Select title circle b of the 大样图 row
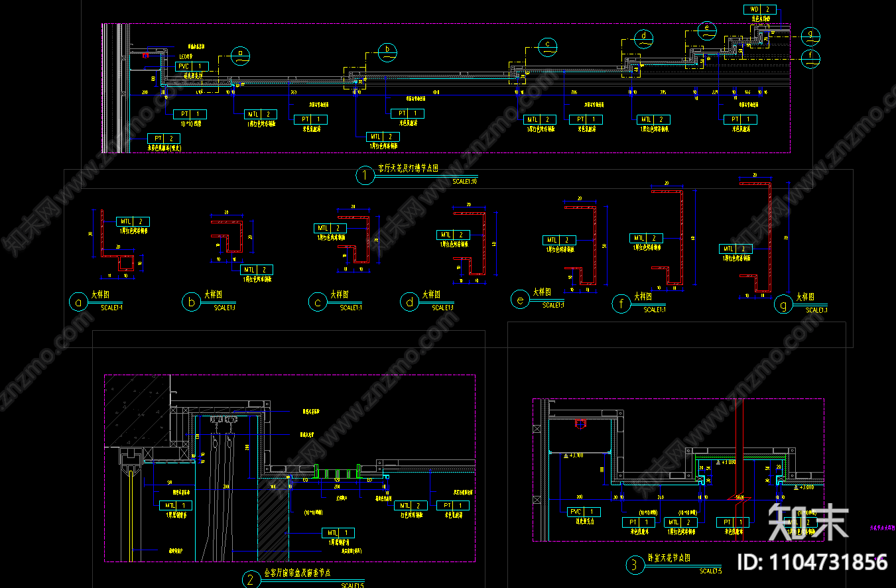Screen dimensions: 896x588 (192, 303)
